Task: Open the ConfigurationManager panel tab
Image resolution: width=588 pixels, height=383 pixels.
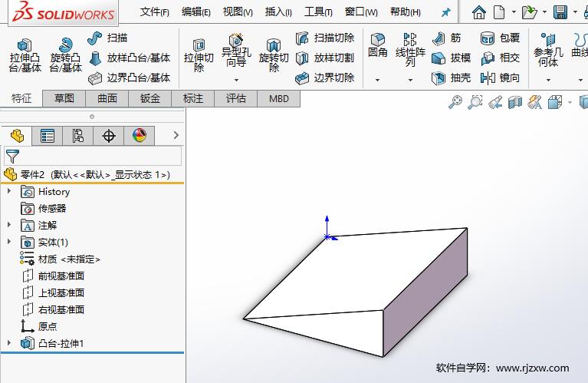Action: click(77, 136)
